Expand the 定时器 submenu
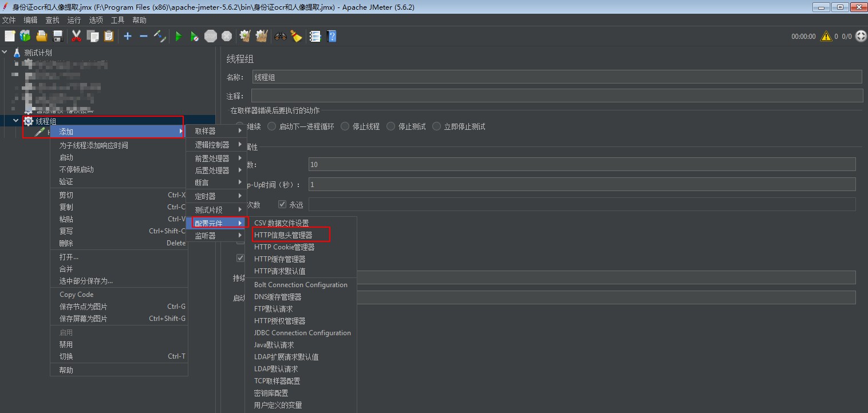This screenshot has width=868, height=413. (x=216, y=196)
